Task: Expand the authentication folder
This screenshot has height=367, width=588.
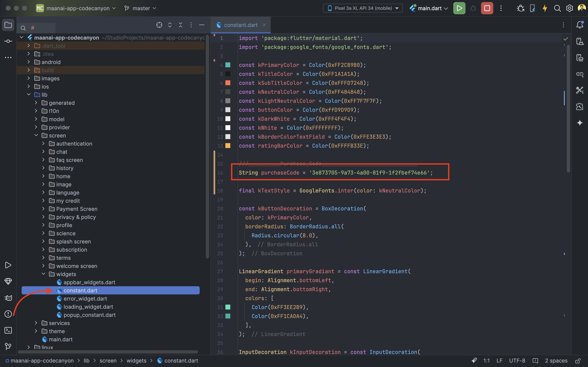Action: (43, 144)
